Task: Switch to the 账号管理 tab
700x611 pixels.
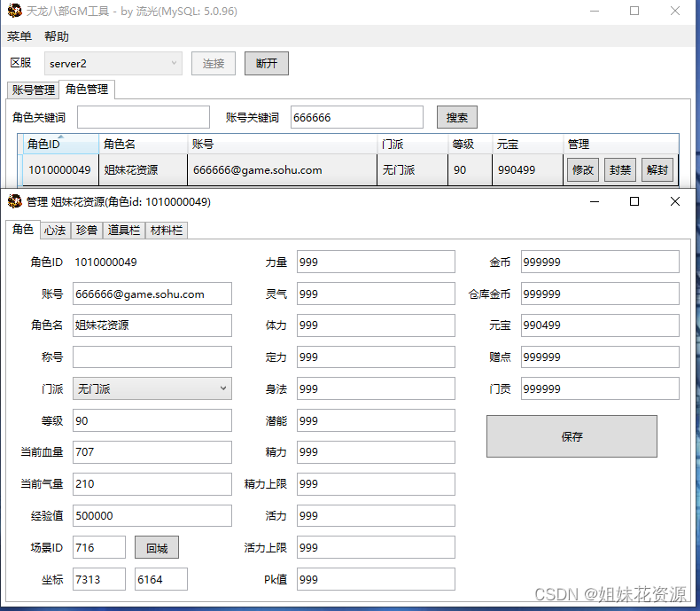Action: [33, 90]
